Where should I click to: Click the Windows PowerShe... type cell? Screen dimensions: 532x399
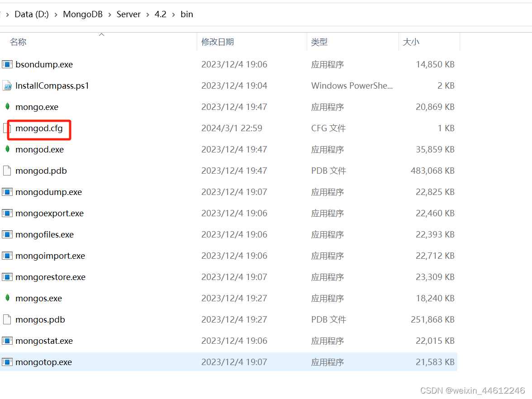(x=352, y=85)
